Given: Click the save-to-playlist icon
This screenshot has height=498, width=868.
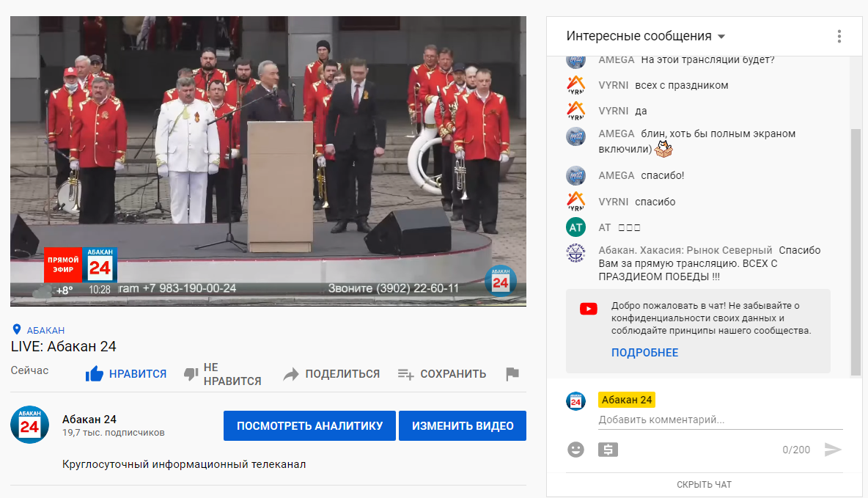Looking at the screenshot, I should tap(405, 375).
